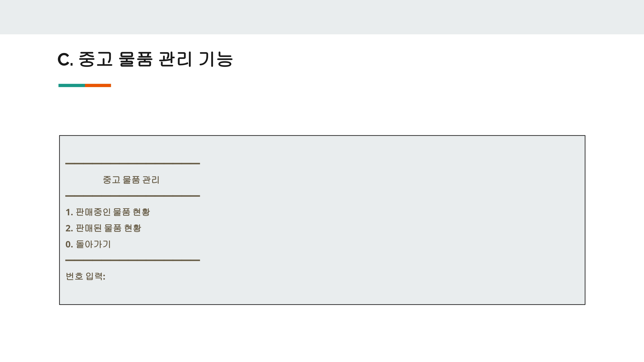Click the bold number 1. in menu
Screen dimensions: 644x362
(x=69, y=212)
